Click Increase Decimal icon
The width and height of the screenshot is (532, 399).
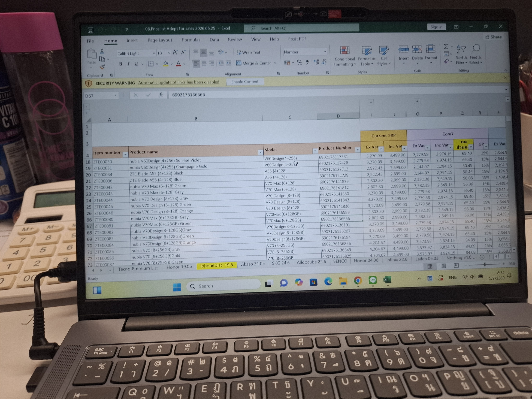pyautogui.click(x=316, y=62)
